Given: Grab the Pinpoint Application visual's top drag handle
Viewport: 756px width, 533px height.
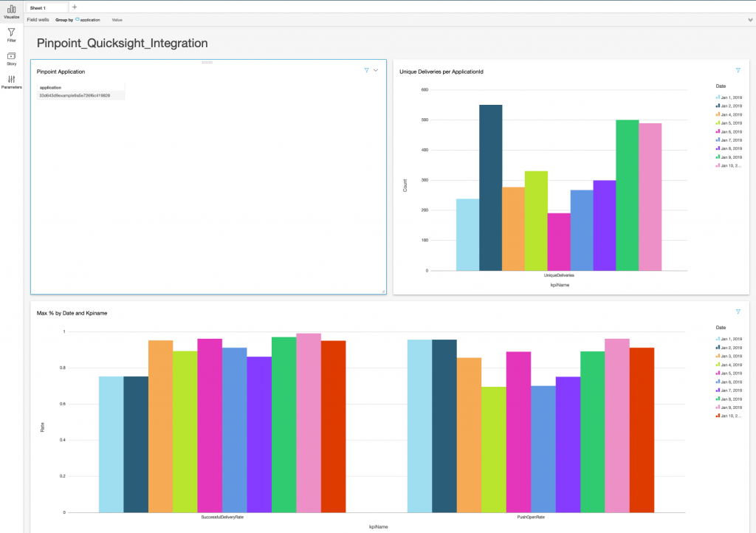Looking at the screenshot, I should 207,62.
